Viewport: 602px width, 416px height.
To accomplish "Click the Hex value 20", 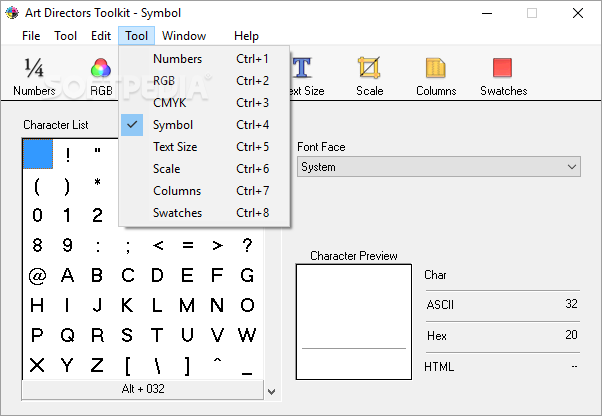I will pyautogui.click(x=571, y=335).
